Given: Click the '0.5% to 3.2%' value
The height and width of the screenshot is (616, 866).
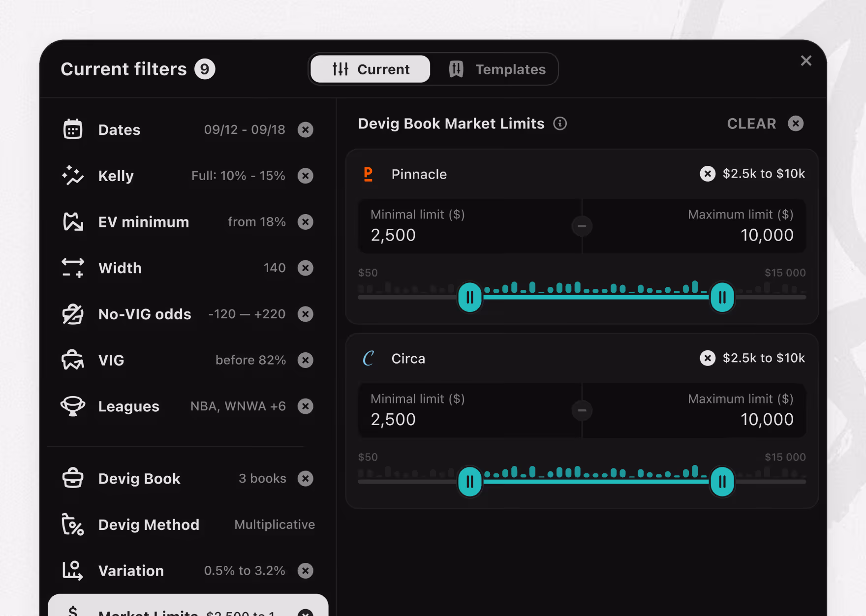Looking at the screenshot, I should click(x=245, y=571).
